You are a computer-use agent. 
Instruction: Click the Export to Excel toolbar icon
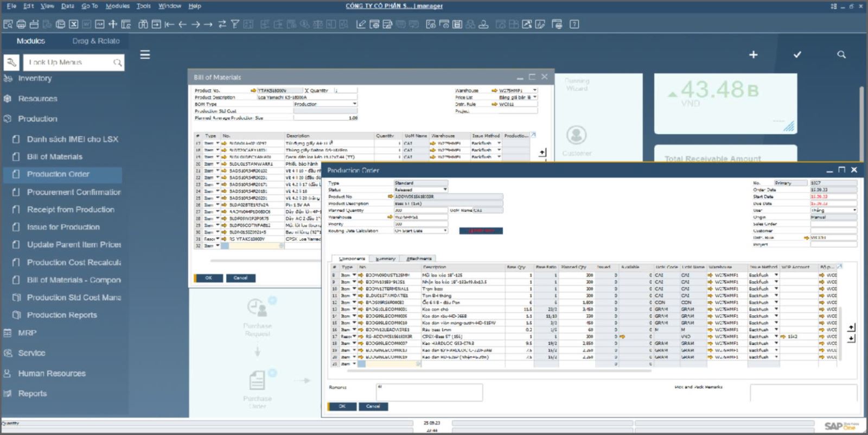coord(74,24)
